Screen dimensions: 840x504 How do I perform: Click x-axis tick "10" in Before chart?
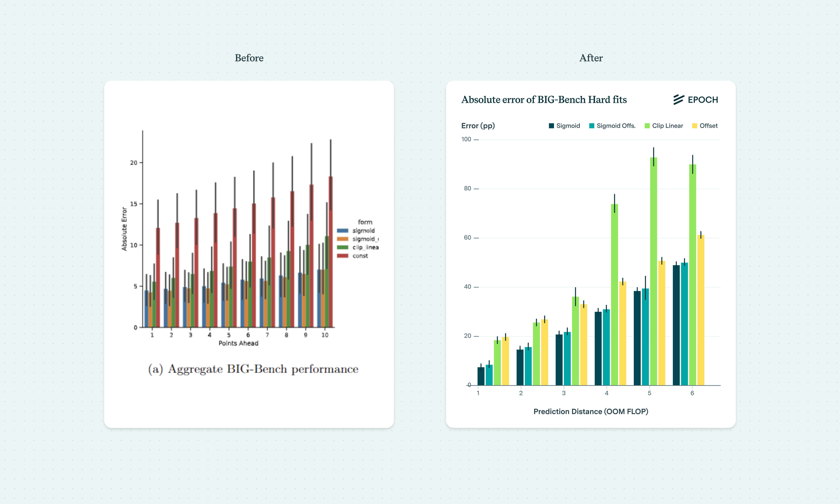[x=325, y=335]
